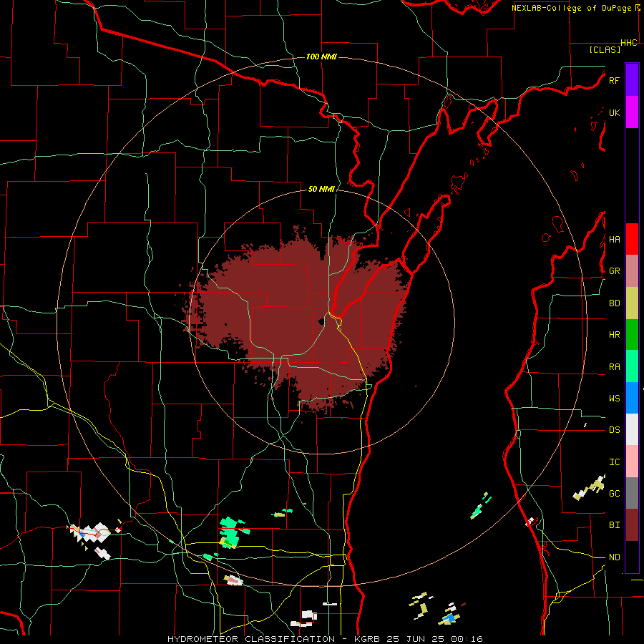
Task: Select the pinkish GR legend color swatch
Action: point(632,271)
